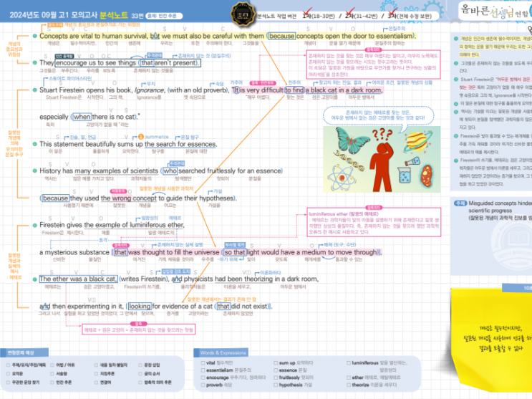This screenshot has height=399, width=532.
Task: Click the orange summarize circle icon
Action: coord(141,137)
